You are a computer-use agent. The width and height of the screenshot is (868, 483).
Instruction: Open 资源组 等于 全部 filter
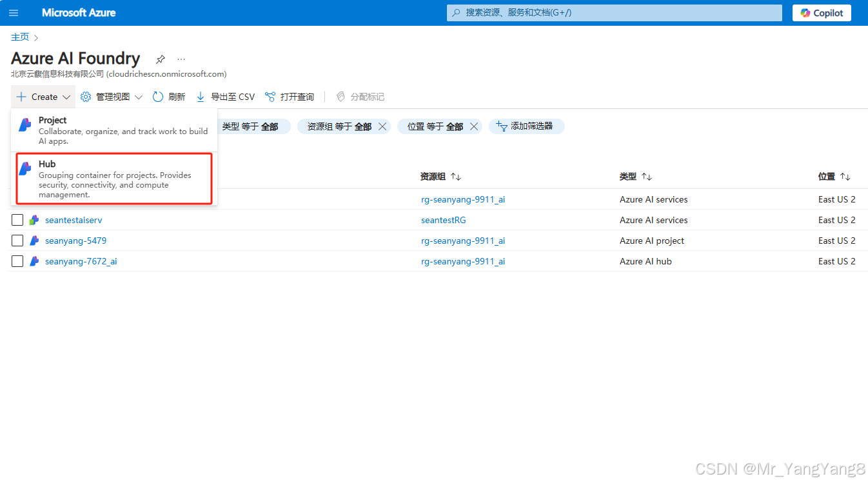339,126
